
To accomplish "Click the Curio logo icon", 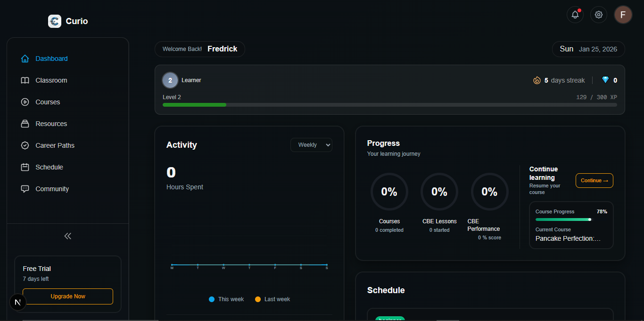I will [55, 21].
